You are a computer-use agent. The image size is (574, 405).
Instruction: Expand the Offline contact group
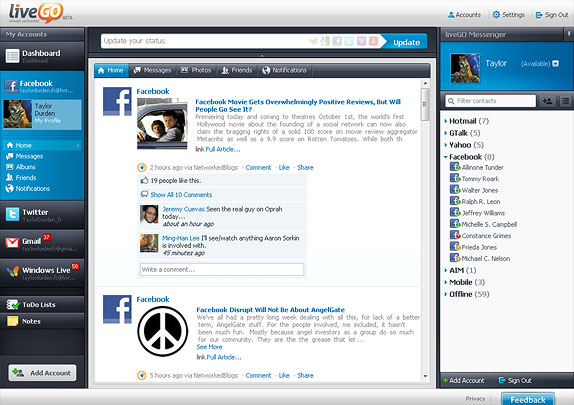pyautogui.click(x=446, y=294)
